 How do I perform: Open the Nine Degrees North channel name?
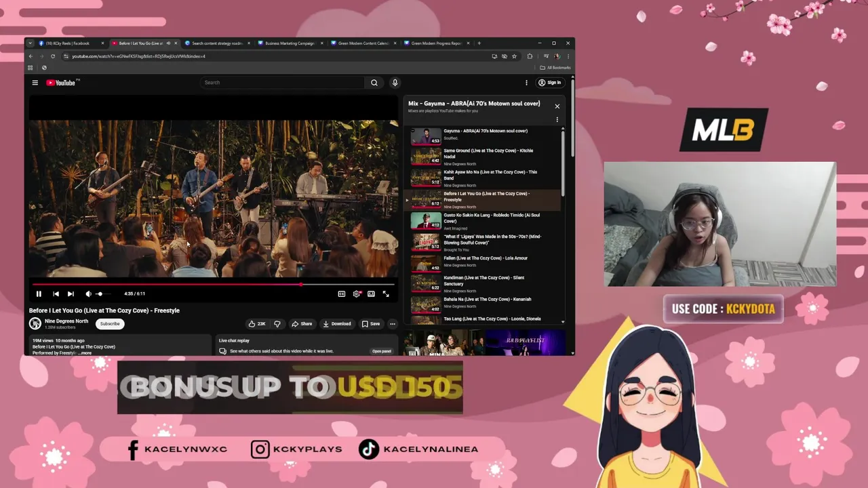point(66,321)
